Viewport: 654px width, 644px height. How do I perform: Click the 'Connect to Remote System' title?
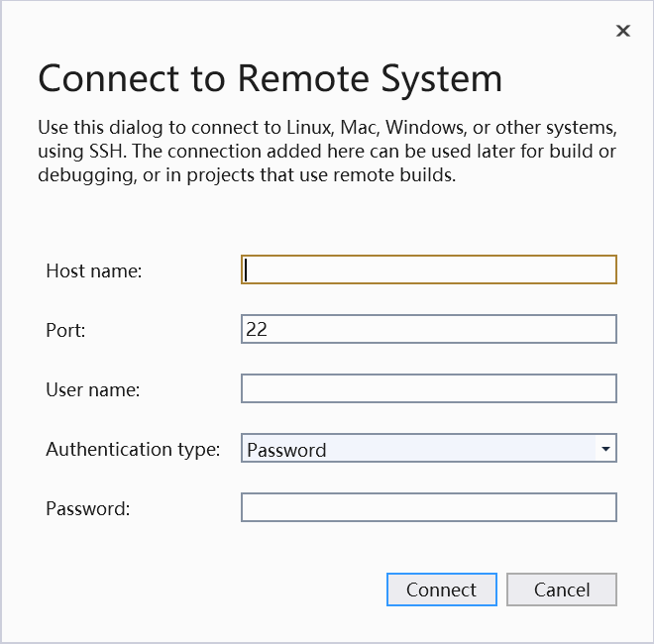270,79
